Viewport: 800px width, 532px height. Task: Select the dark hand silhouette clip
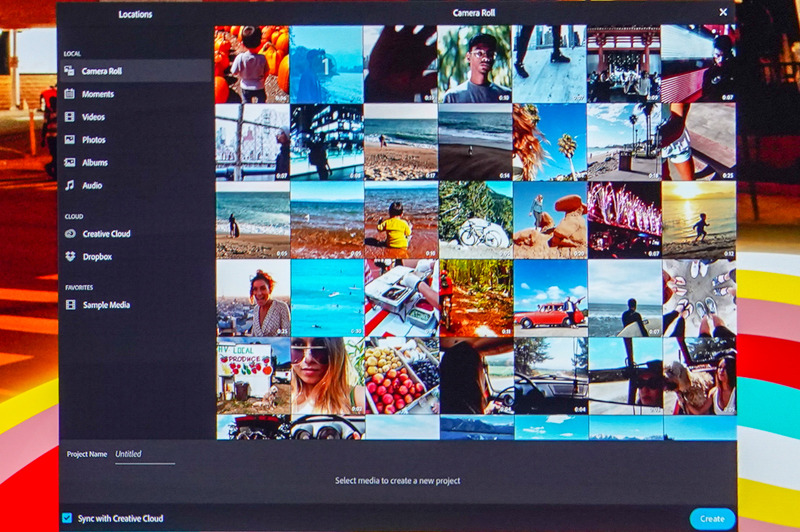[401, 64]
